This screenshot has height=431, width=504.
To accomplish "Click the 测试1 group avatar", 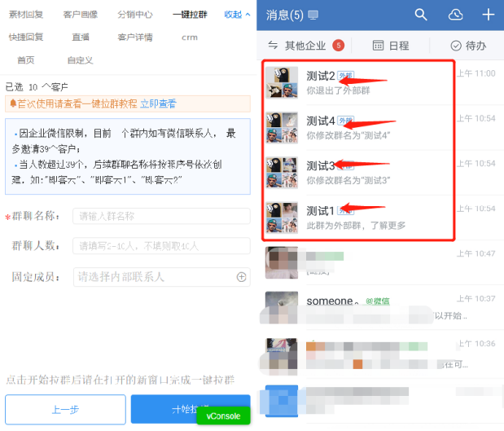I will coord(282,218).
